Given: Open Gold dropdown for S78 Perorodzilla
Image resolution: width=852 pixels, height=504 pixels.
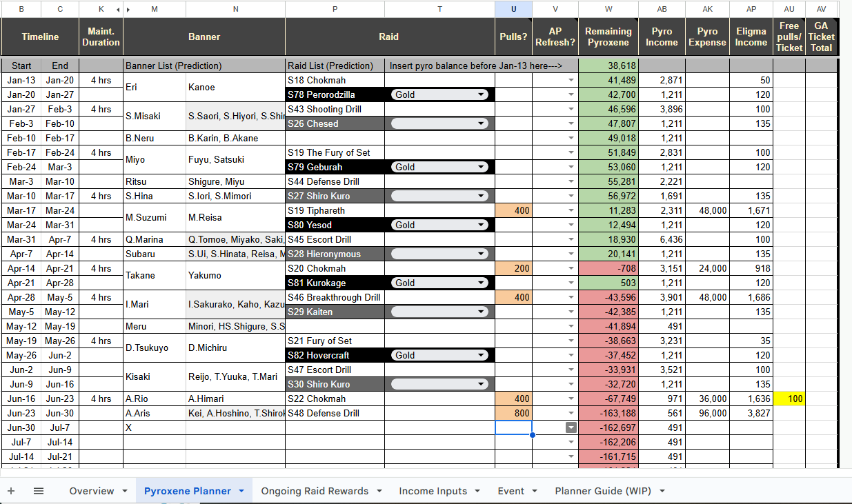Looking at the screenshot, I should coord(439,94).
